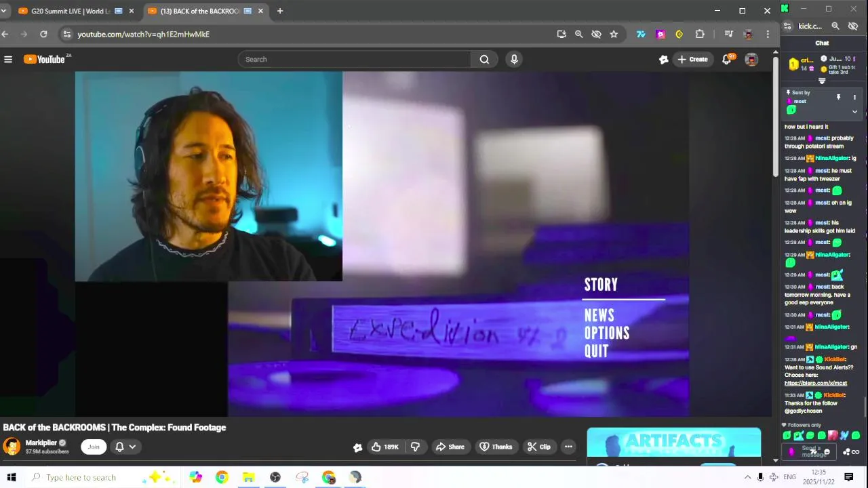Viewport: 868px width, 488px height.
Task: Open Chrome from the Windows taskbar
Action: (222, 477)
